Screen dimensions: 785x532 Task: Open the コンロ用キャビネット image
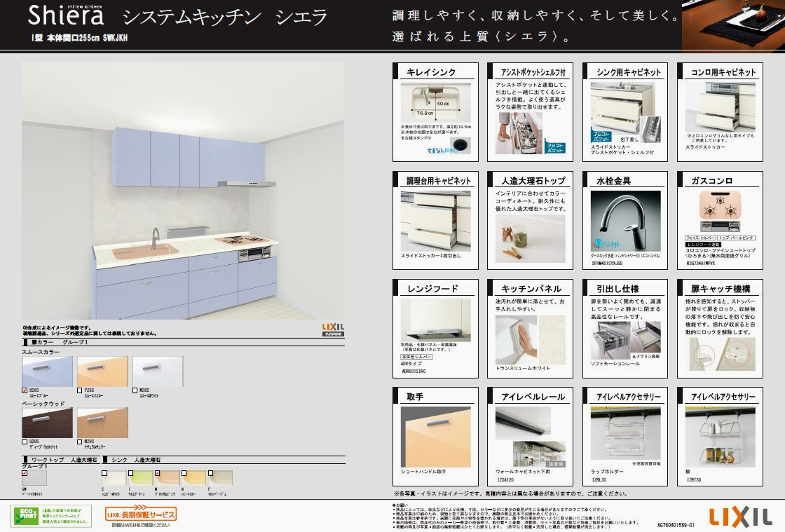tap(720, 107)
